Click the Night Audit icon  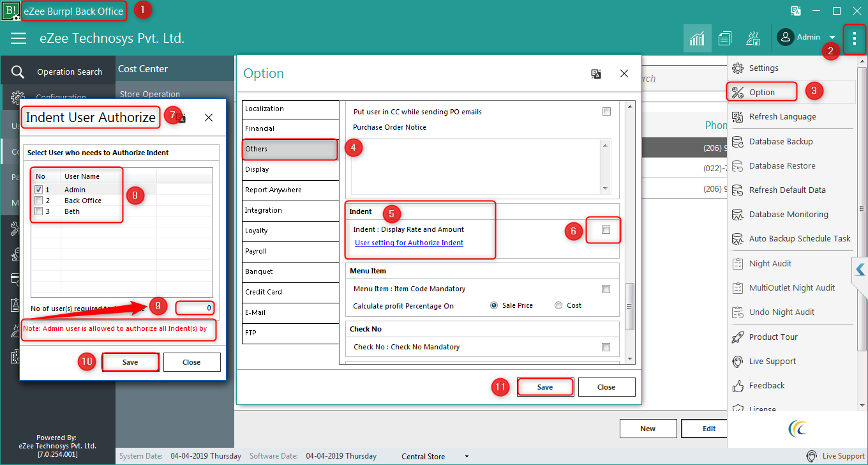pos(738,263)
